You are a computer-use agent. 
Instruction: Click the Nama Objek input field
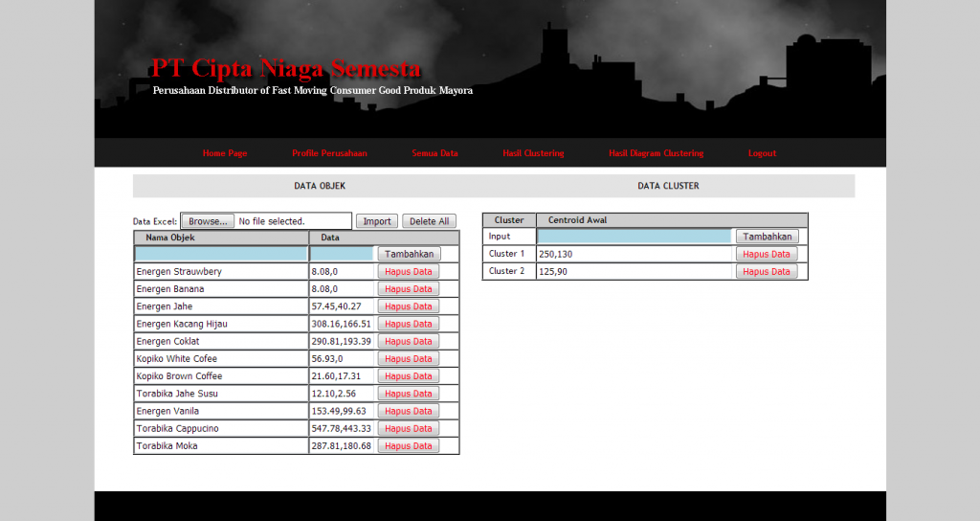221,254
